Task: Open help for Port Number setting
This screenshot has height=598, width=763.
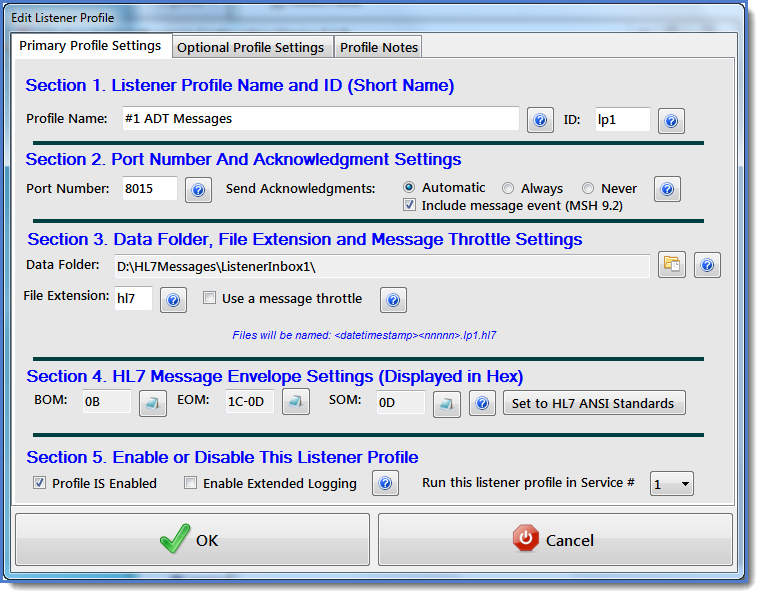Action: [x=198, y=189]
